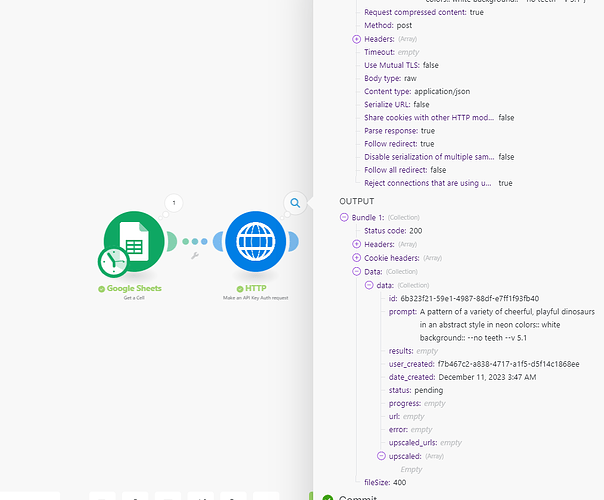Click the wrench filter icon between modules

click(195, 255)
